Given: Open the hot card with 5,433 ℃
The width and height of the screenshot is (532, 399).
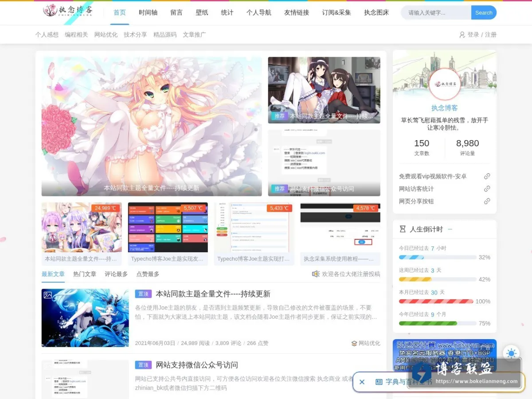Looking at the screenshot, I should [x=254, y=234].
